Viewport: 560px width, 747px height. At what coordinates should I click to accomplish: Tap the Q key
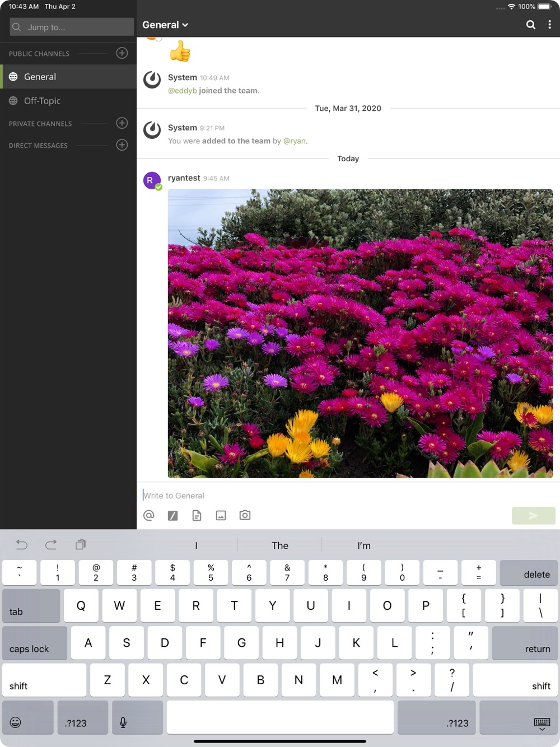click(81, 605)
